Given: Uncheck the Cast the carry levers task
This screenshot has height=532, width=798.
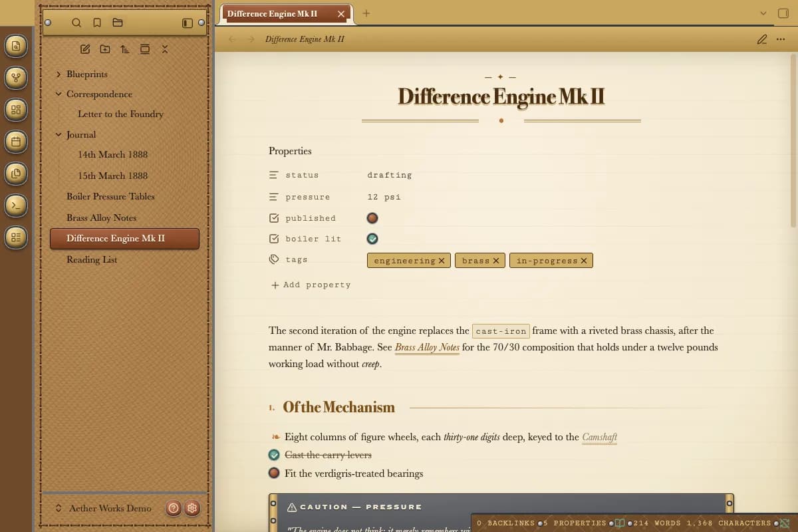Looking at the screenshot, I should pos(274,455).
